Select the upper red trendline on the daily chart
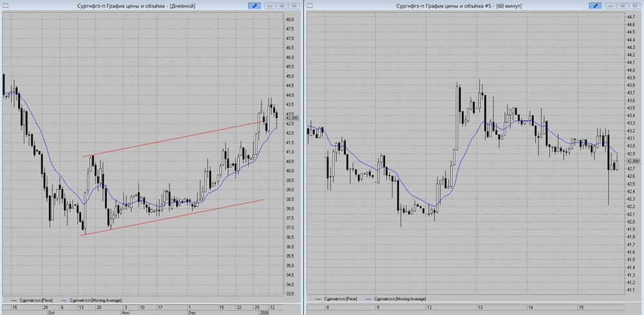 pos(173,139)
